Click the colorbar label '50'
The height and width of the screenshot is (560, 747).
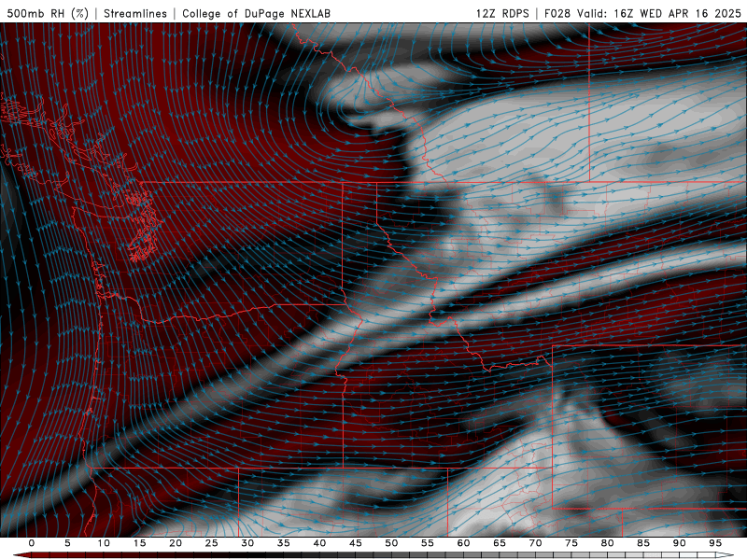[391, 543]
